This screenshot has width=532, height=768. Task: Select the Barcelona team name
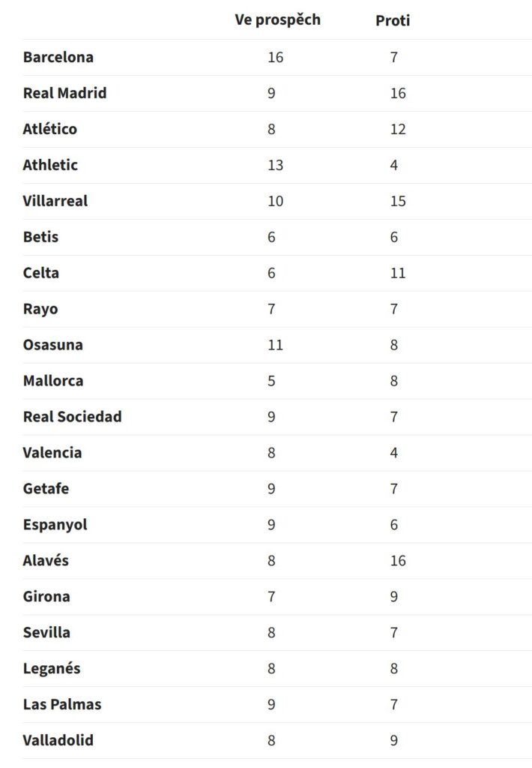(58, 57)
